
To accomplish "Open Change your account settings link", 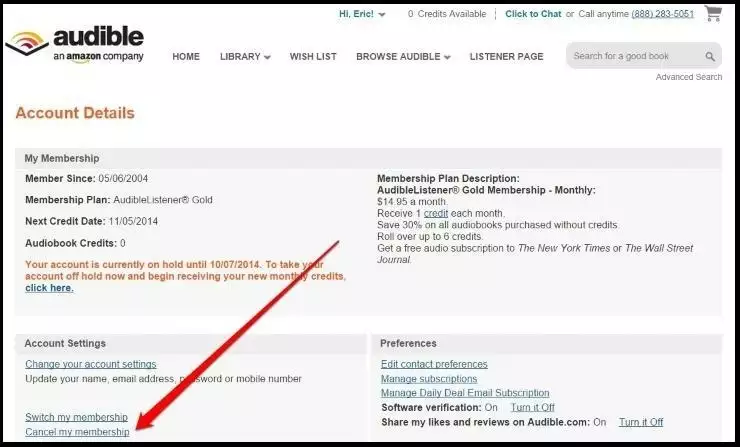I will [90, 364].
